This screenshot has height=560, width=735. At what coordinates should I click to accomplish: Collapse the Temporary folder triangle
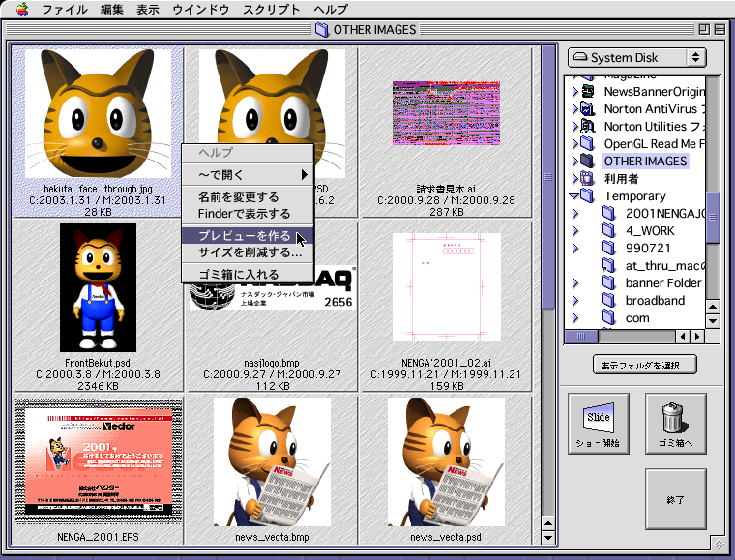pyautogui.click(x=574, y=196)
